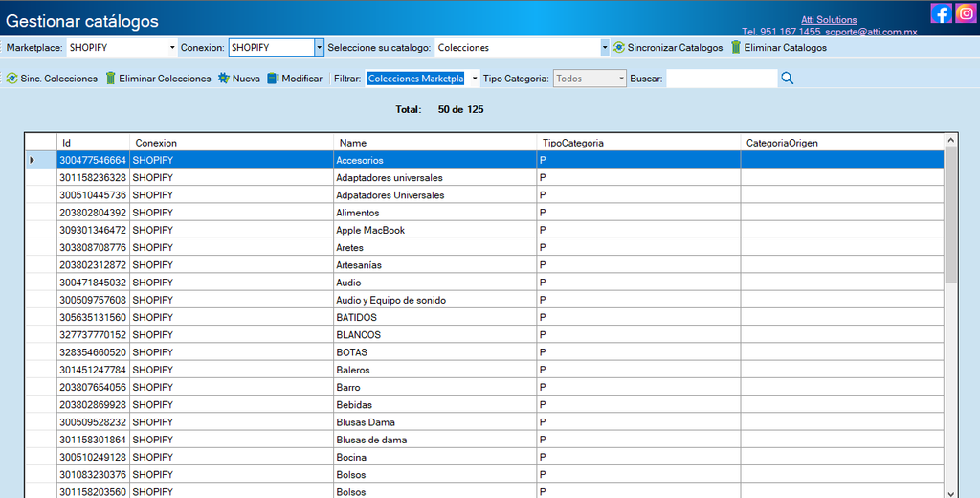Click the Eliminar Catalogos trash icon
This screenshot has height=498, width=980.
tap(736, 48)
